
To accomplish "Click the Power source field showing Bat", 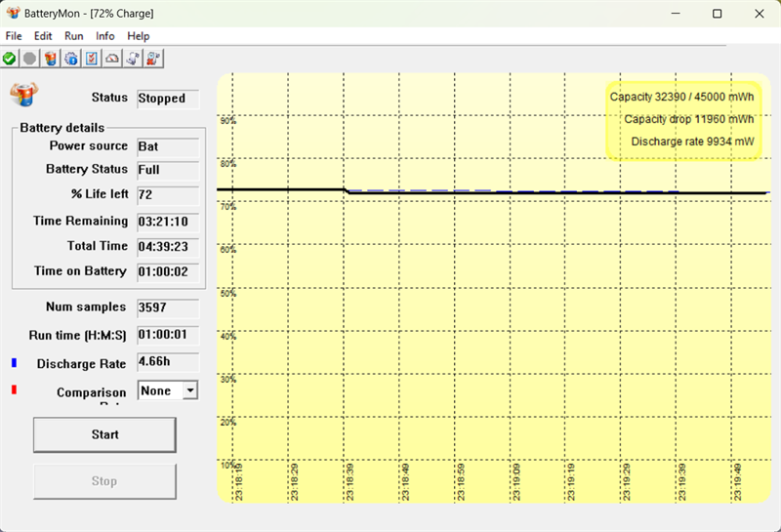I will coord(168,147).
